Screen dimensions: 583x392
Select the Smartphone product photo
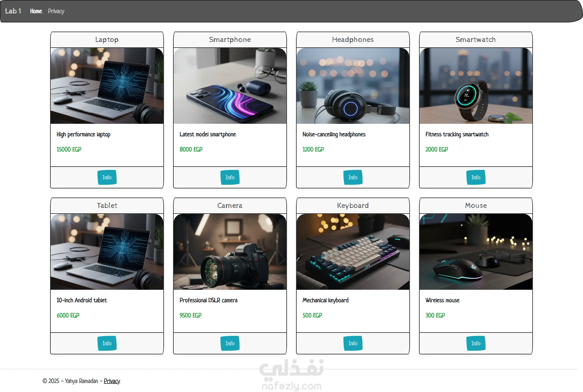pyautogui.click(x=230, y=86)
